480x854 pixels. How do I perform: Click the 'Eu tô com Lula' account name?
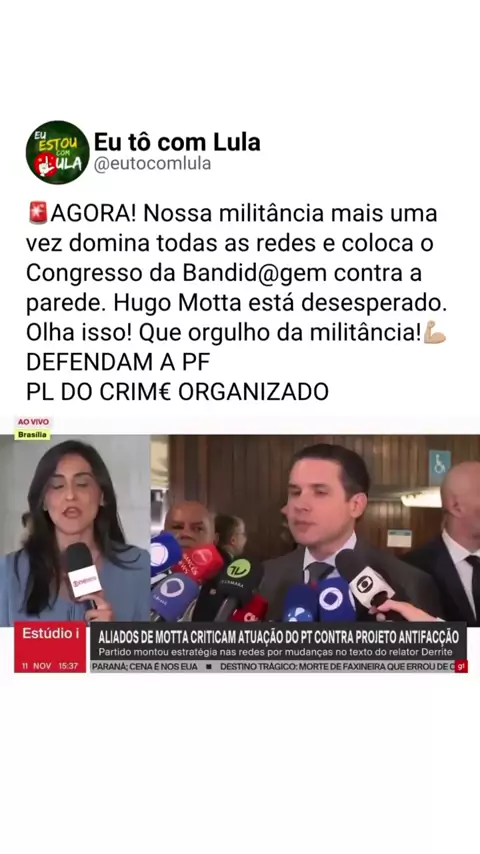(177, 142)
